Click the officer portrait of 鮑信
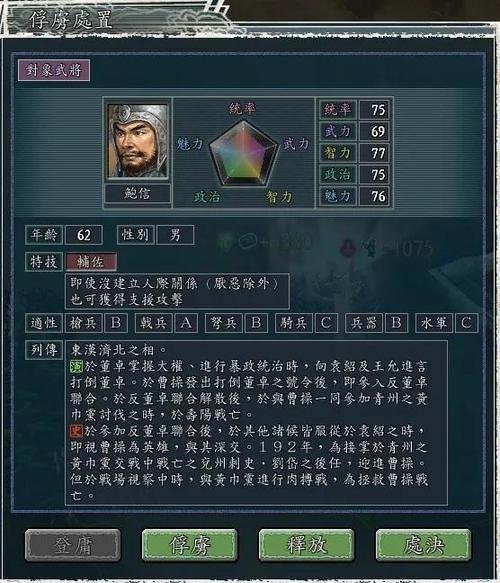 (x=138, y=141)
